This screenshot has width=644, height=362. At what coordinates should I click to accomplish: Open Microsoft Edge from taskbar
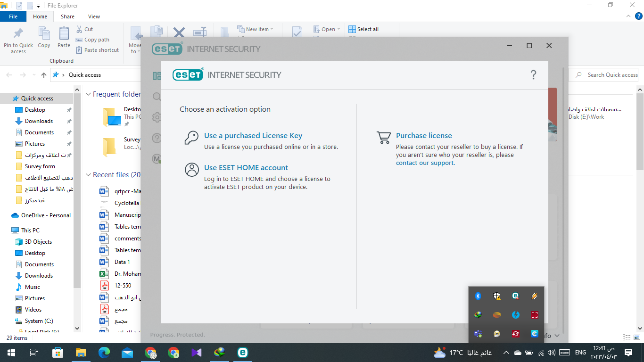click(x=104, y=353)
